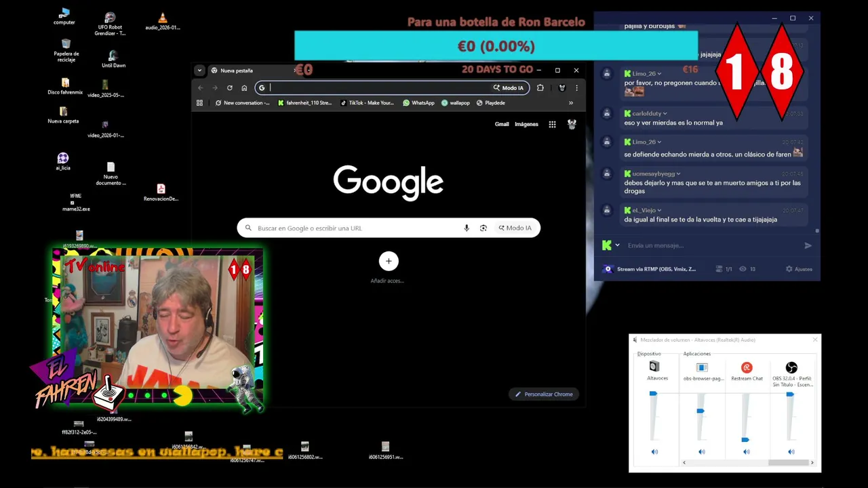Viewport: 868px width, 488px height.
Task: Click Stream via RTMP status text
Action: coord(656,269)
